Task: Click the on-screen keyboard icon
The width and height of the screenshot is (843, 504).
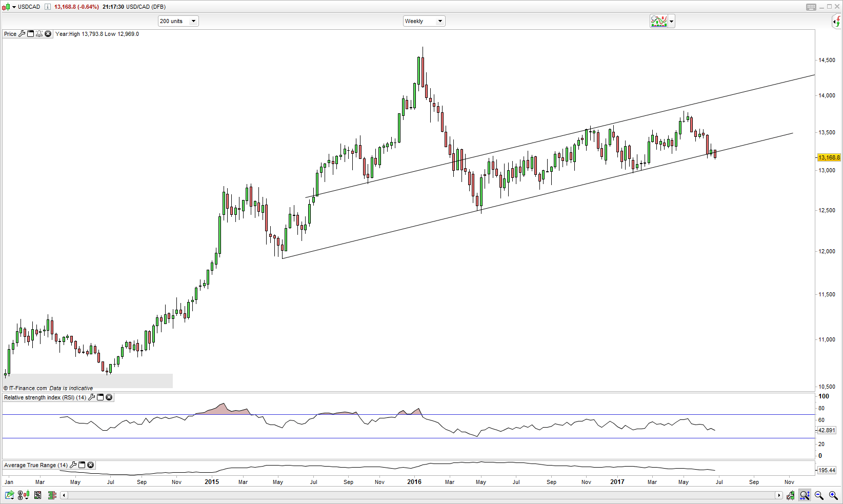Action: click(811, 7)
